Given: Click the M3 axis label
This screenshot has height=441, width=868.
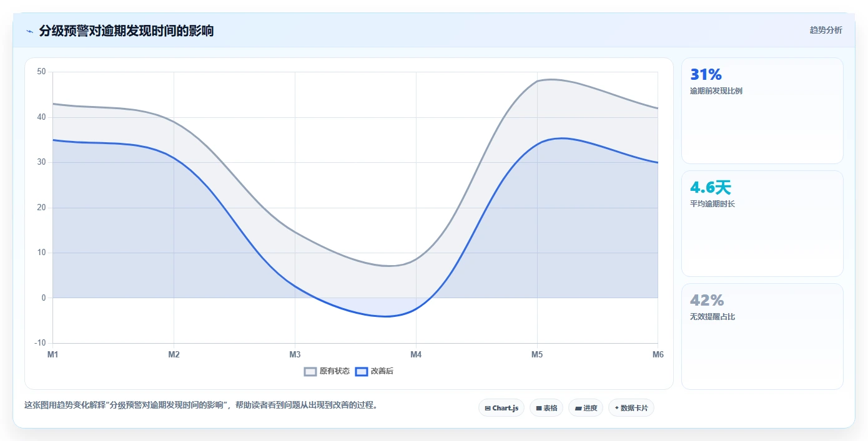Looking at the screenshot, I should click(295, 354).
